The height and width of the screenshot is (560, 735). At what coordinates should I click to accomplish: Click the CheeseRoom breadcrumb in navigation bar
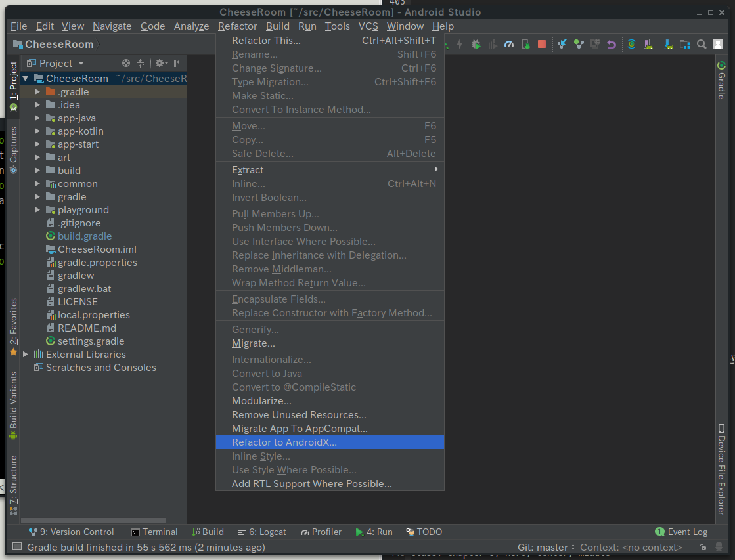tap(53, 45)
